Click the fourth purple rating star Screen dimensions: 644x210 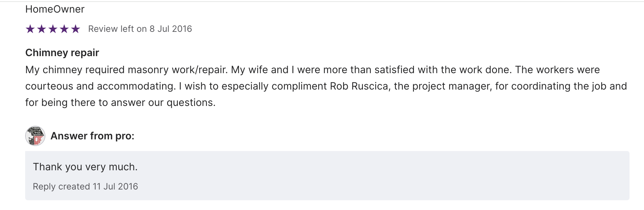click(64, 29)
